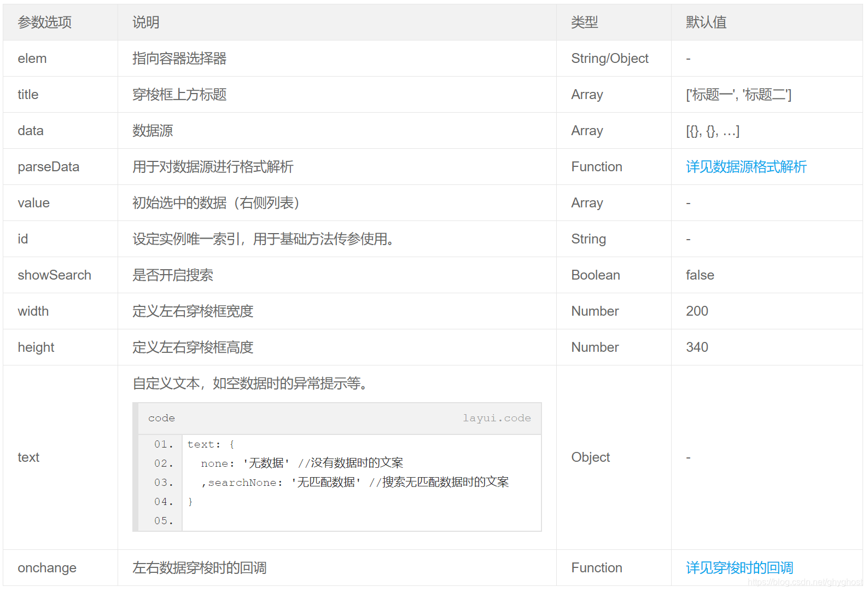868x592 pixels.
Task: Click the 参数选项 column header
Action: click(x=45, y=22)
